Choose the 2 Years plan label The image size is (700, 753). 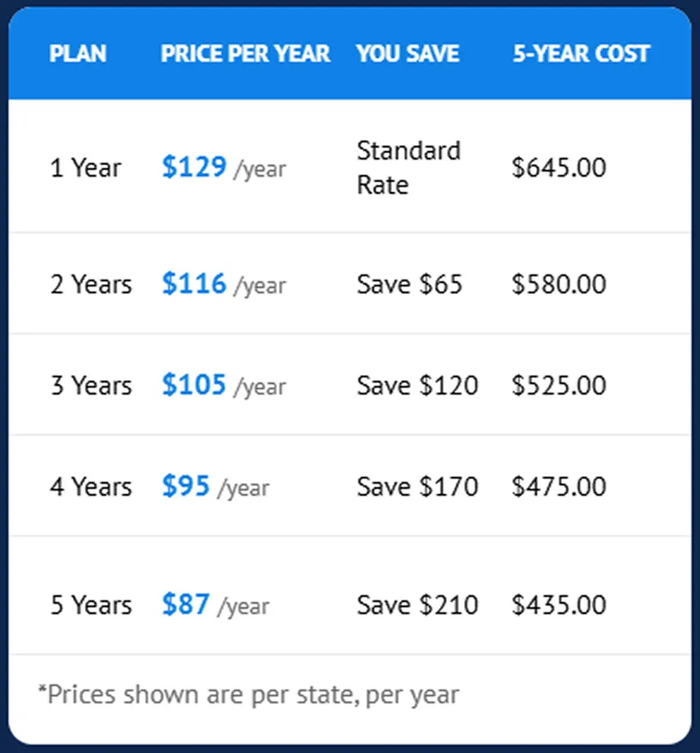pyautogui.click(x=91, y=284)
